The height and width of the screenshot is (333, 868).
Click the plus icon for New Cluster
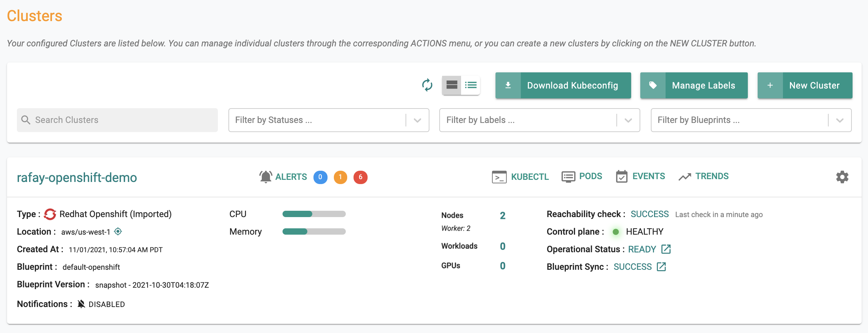tap(770, 85)
